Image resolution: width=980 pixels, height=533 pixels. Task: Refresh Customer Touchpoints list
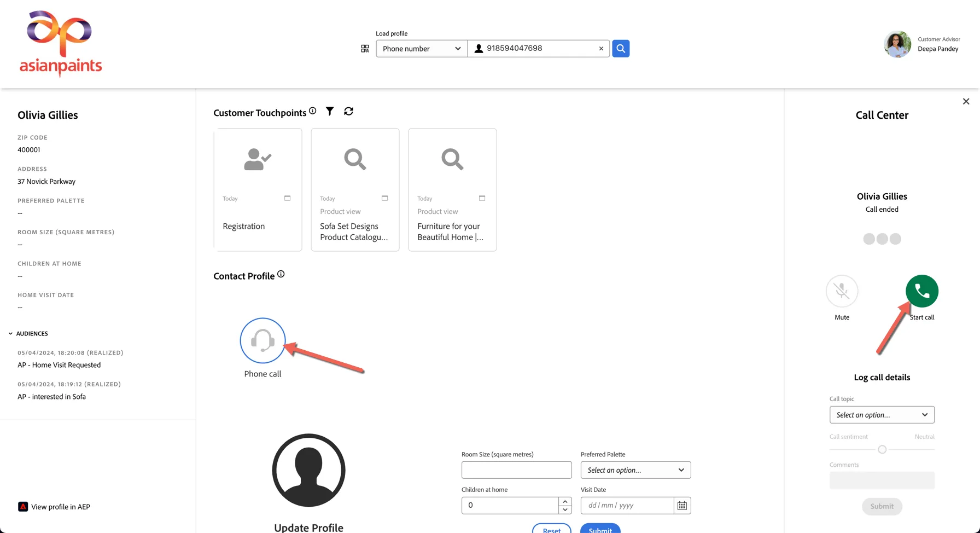[x=348, y=111]
